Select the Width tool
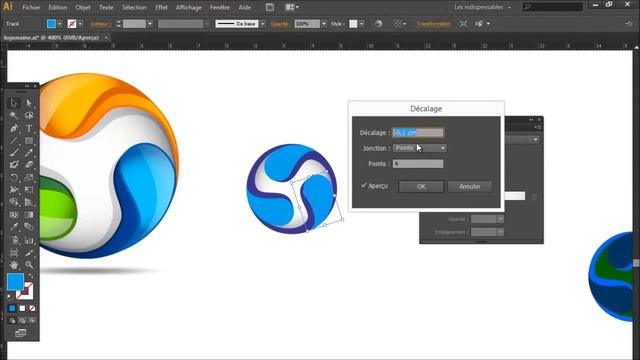Viewport: 640px width, 360px height. [x=14, y=190]
